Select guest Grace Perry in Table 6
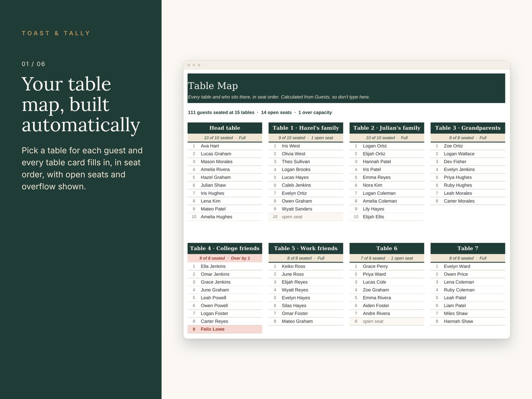532x399 pixels. [386, 266]
